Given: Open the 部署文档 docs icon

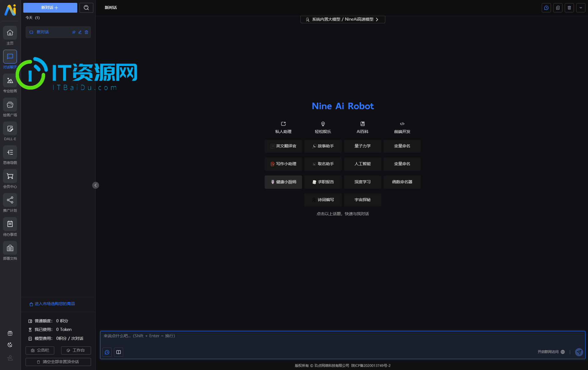Looking at the screenshot, I should pyautogui.click(x=10, y=248).
